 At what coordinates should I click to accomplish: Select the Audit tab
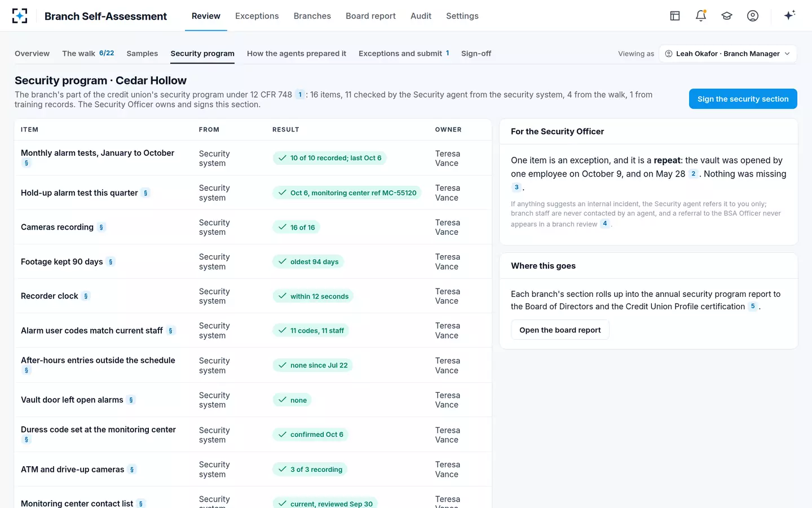421,16
